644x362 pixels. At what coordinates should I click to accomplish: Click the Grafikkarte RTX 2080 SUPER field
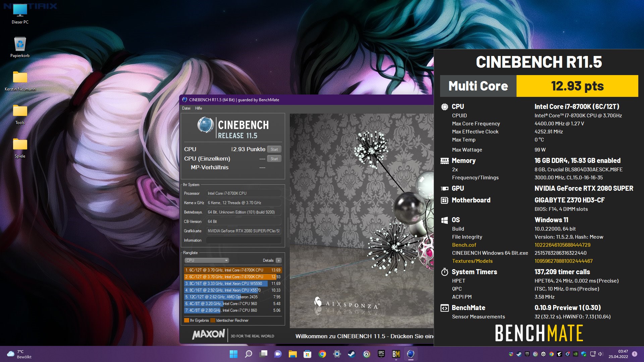pyautogui.click(x=244, y=231)
